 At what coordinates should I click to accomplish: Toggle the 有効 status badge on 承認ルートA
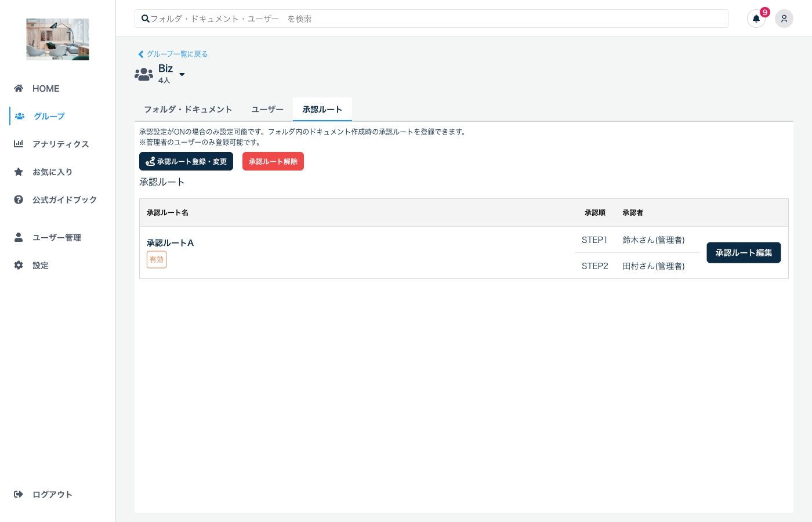point(157,259)
